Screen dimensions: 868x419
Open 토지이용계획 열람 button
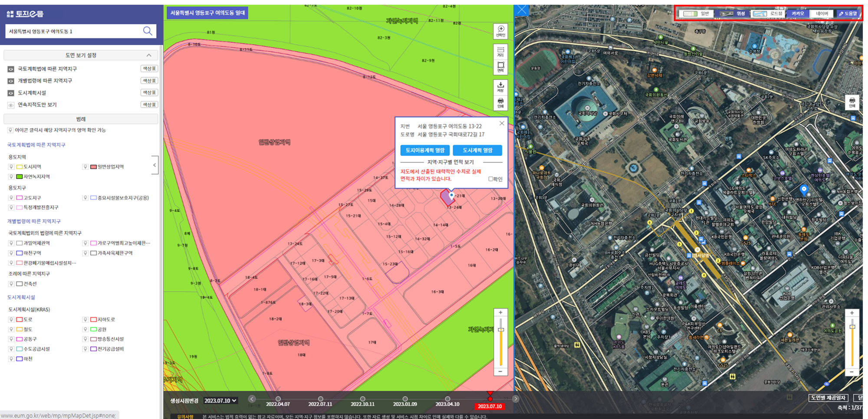425,150
